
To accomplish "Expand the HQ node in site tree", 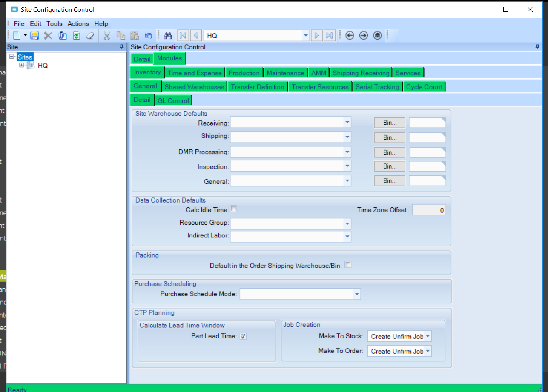I will [22, 65].
